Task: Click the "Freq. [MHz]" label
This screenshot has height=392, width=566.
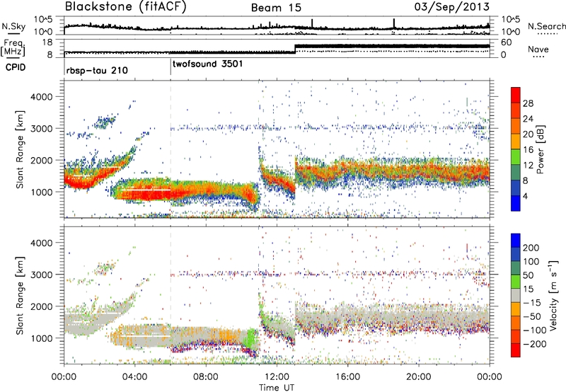Action: pos(13,48)
